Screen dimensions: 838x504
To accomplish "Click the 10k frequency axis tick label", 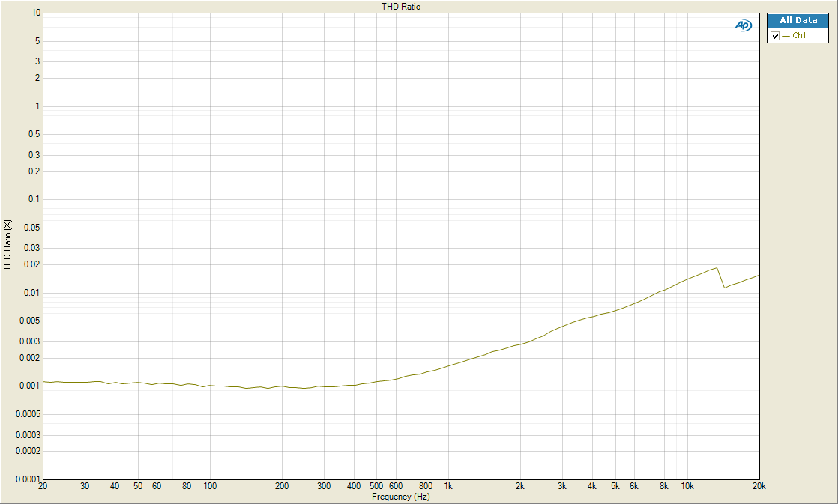I will 687,486.
